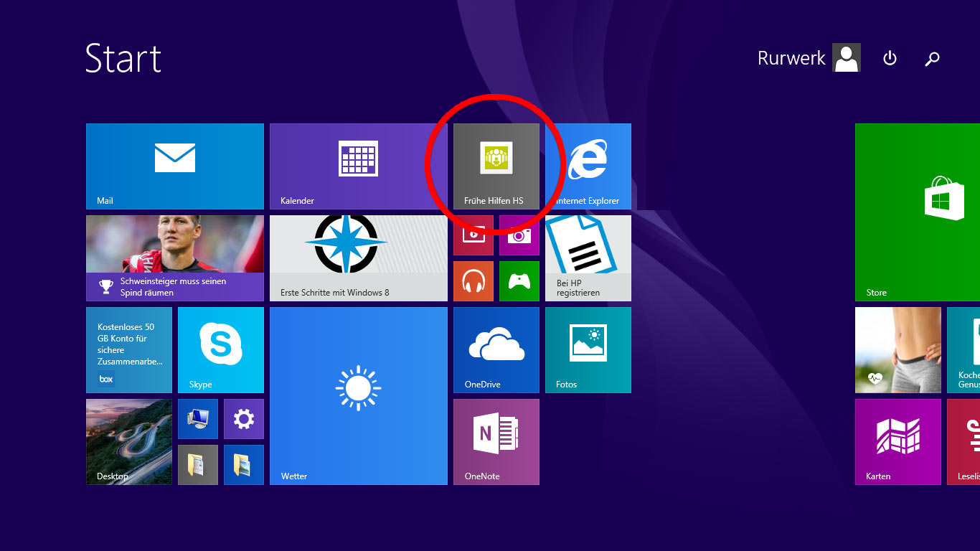Open the Store tile

coord(918,212)
